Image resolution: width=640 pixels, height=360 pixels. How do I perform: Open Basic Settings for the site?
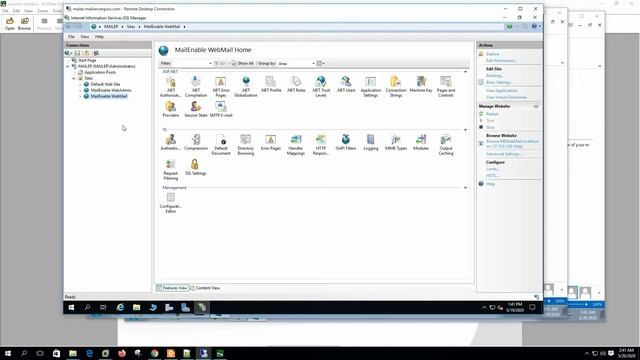tap(499, 82)
